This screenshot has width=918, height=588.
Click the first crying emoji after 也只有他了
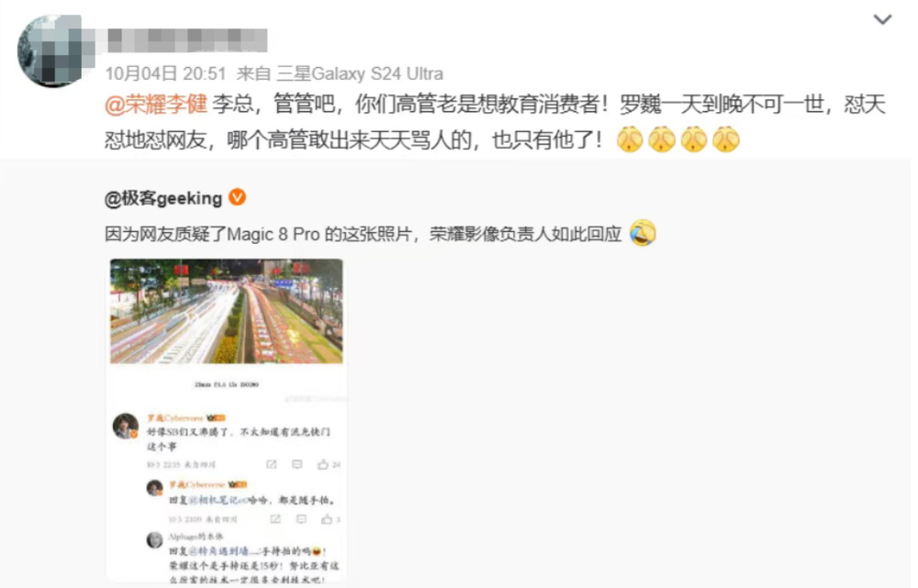click(630, 139)
